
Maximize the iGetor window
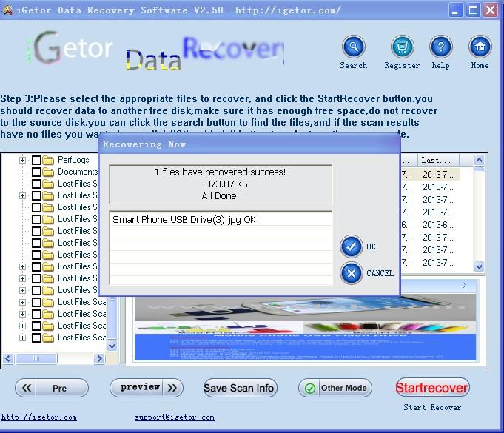(473, 10)
